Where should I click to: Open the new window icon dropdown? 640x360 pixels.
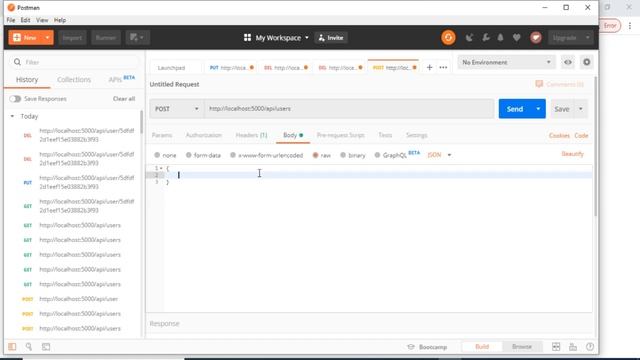138,38
